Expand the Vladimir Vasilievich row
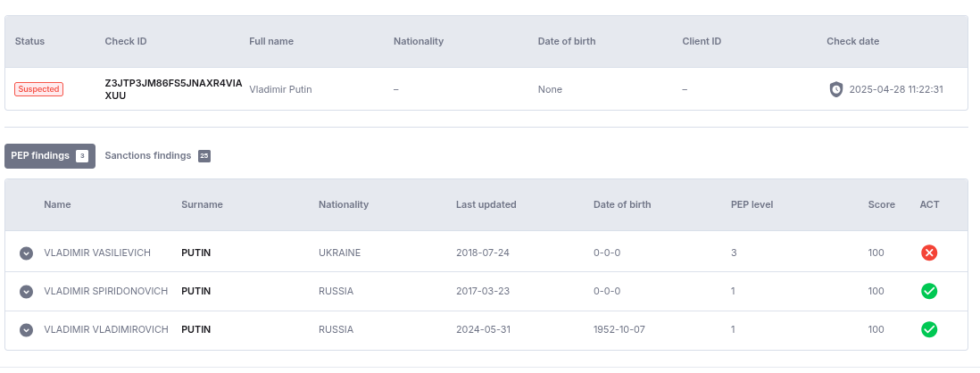Image resolution: width=980 pixels, height=373 pixels. point(27,253)
